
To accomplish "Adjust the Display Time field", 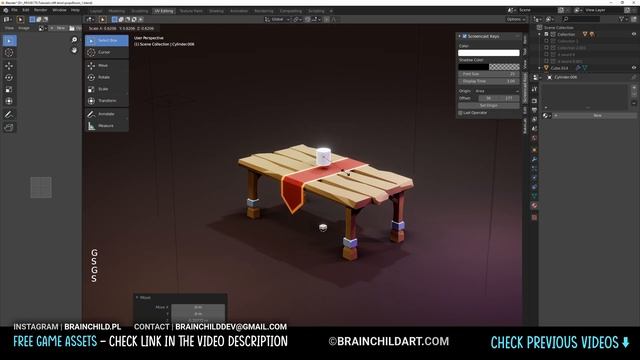I will click(489, 81).
